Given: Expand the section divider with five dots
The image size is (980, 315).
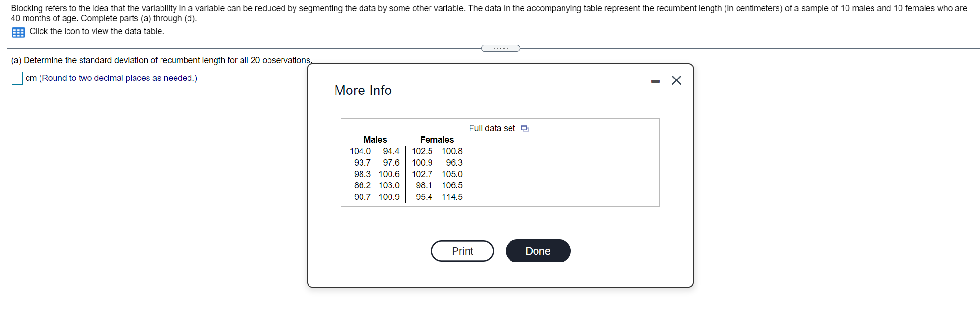Looking at the screenshot, I should click(x=500, y=48).
